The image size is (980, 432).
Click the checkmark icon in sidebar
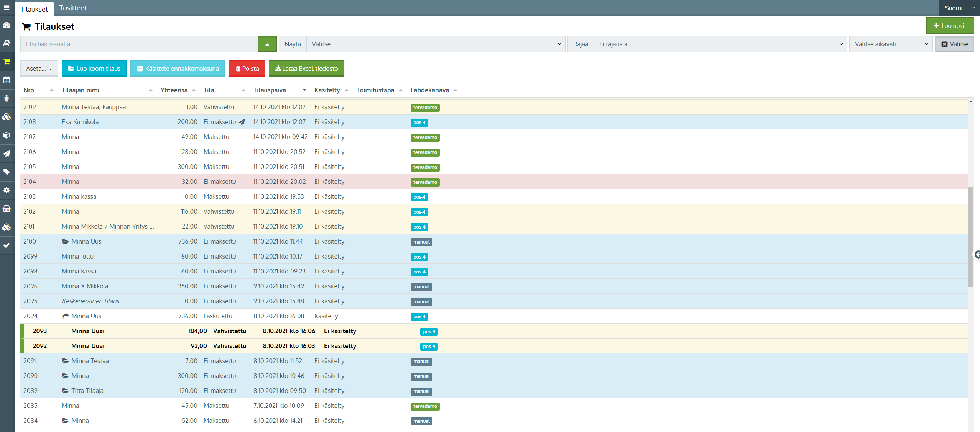pos(7,245)
